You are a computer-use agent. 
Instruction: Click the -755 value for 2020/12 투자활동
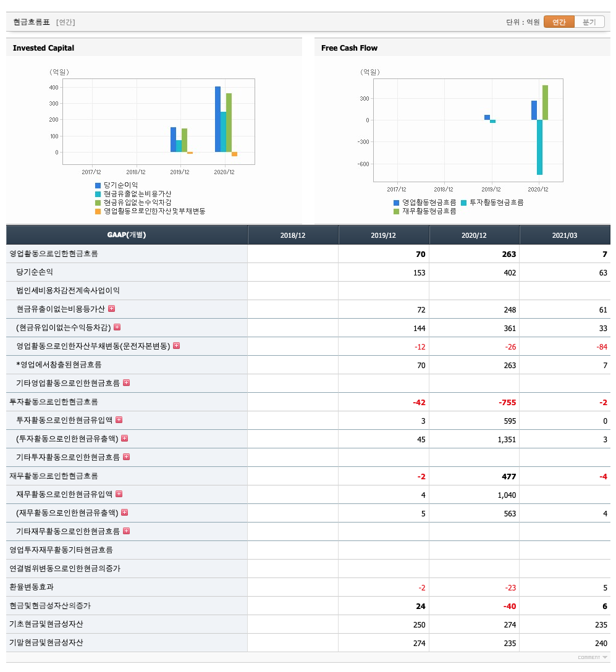[507, 403]
